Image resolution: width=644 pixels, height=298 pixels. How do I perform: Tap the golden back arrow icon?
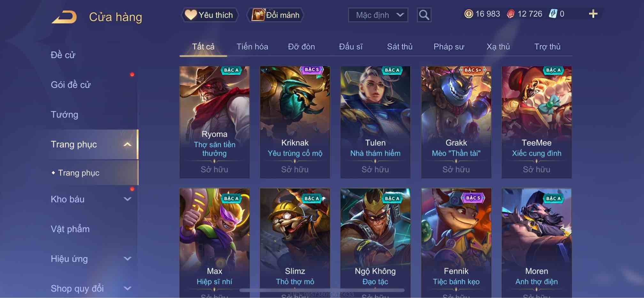pos(65,17)
